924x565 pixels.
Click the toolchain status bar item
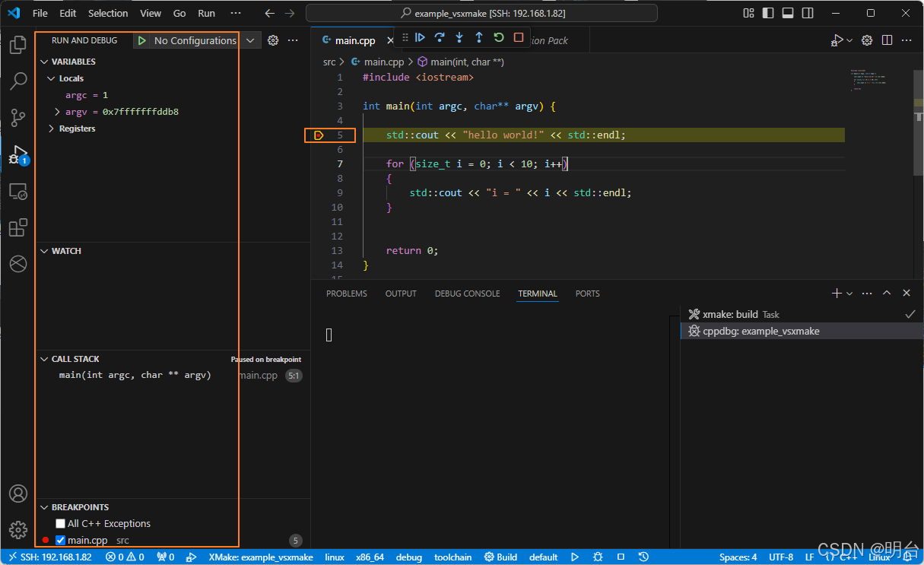tap(453, 557)
